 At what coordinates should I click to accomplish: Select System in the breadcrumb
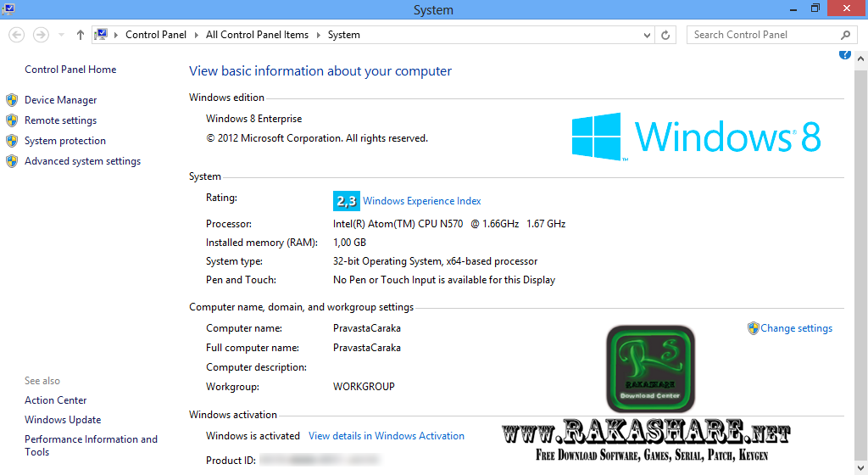[x=344, y=35]
